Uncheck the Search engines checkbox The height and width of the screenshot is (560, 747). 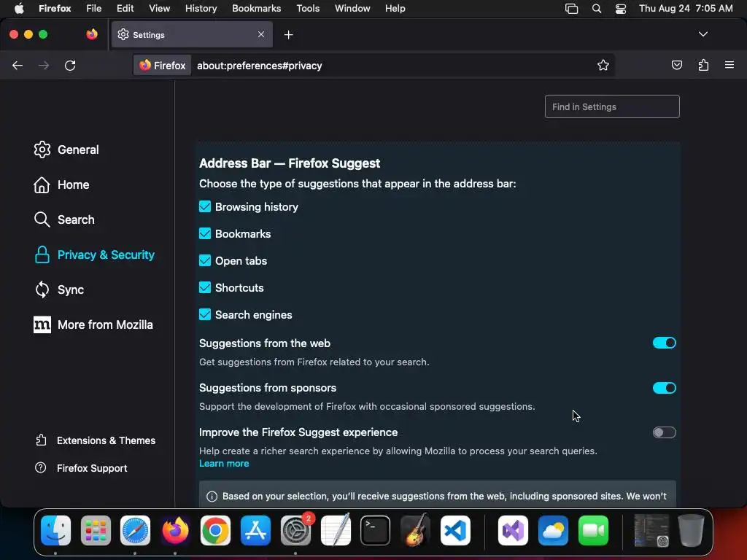(x=205, y=315)
